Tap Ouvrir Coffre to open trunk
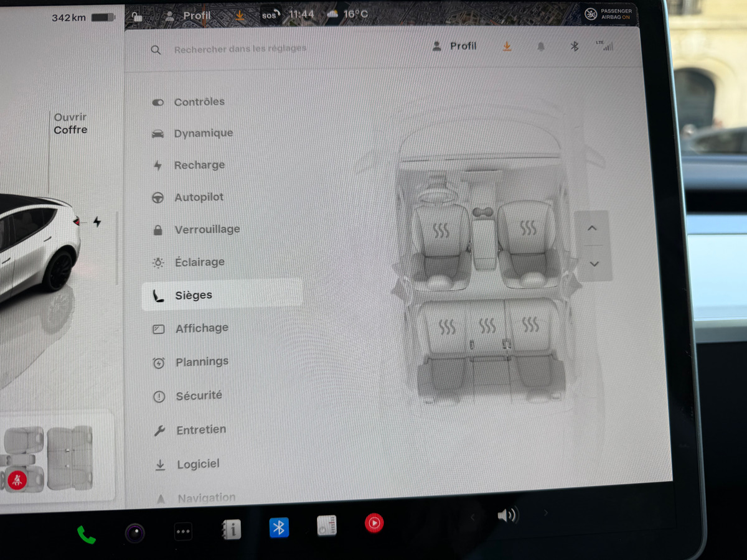This screenshot has height=560, width=747. click(70, 123)
